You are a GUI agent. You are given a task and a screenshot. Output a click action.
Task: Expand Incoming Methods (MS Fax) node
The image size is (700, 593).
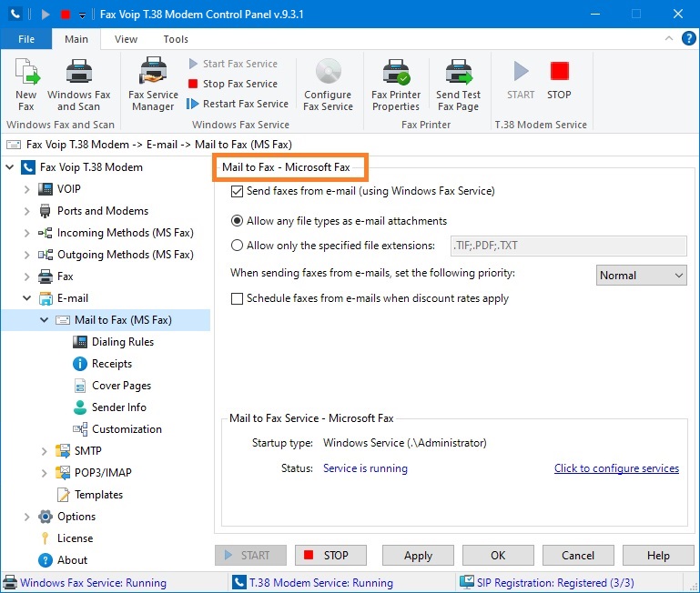coord(26,233)
